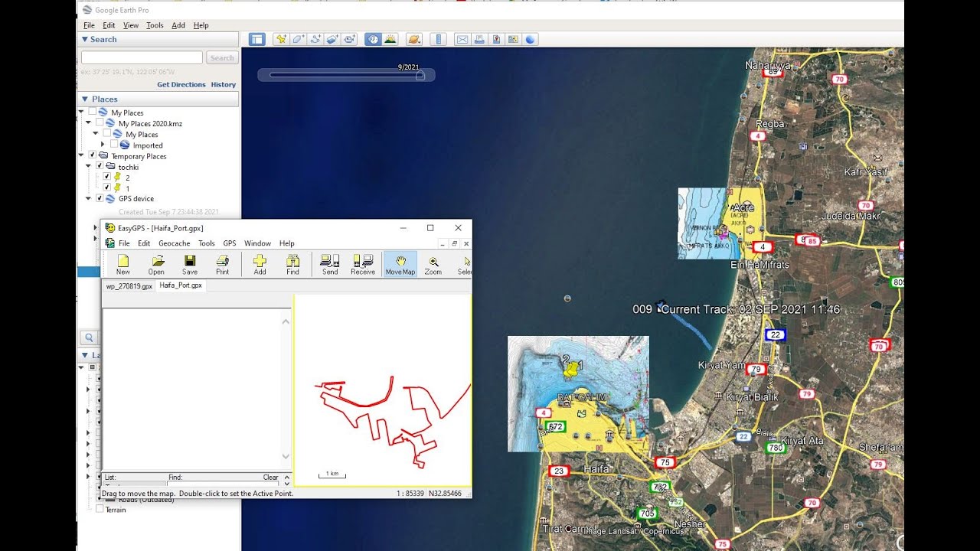Toggle the sunlight across landscape icon

click(390, 39)
